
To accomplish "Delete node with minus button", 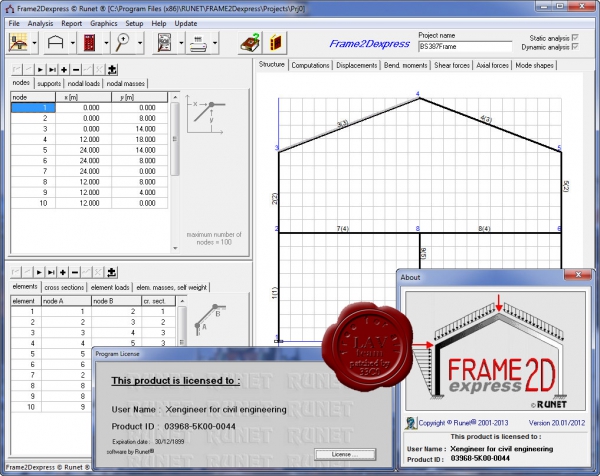I will (76, 70).
